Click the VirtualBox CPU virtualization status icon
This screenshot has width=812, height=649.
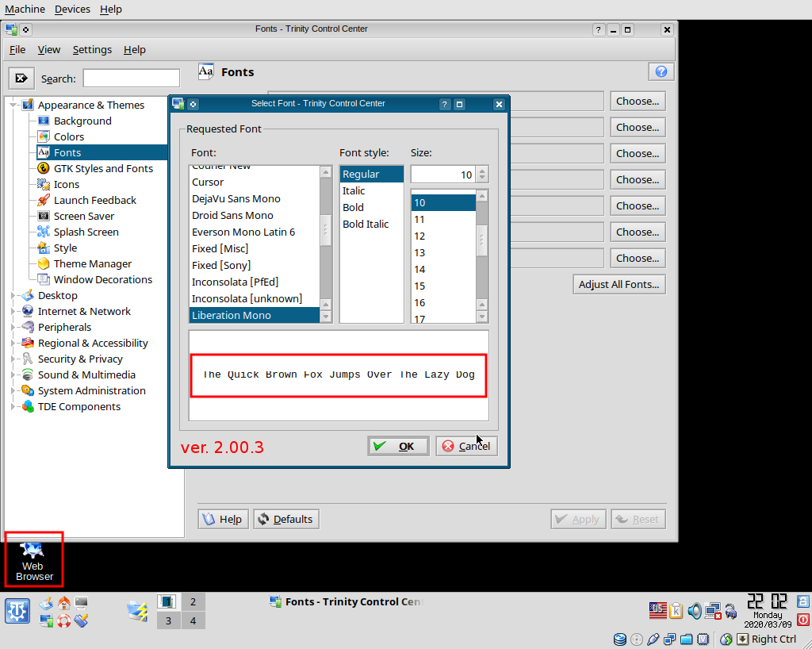pyautogui.click(x=703, y=639)
